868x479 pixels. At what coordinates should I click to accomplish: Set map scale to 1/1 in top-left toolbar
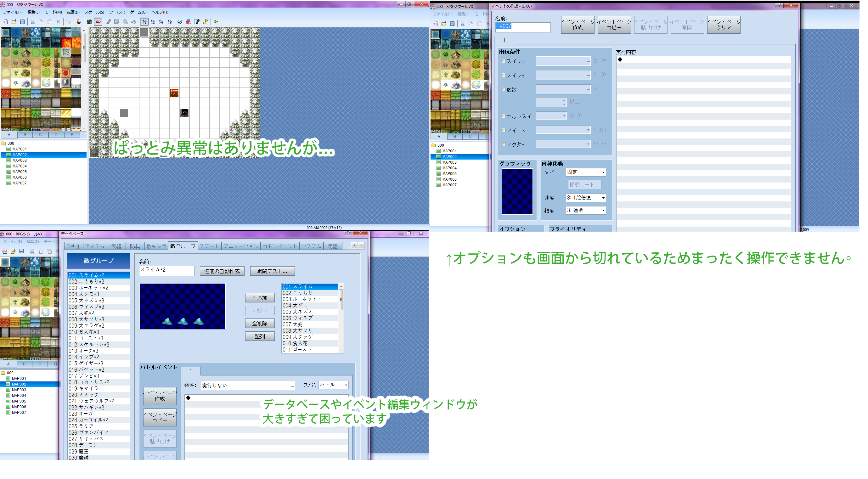tap(144, 22)
